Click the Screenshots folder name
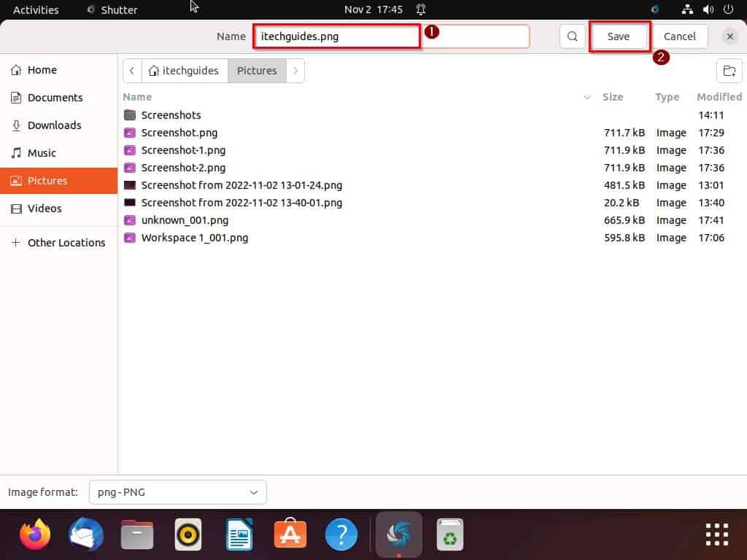The height and width of the screenshot is (560, 747). pos(171,114)
